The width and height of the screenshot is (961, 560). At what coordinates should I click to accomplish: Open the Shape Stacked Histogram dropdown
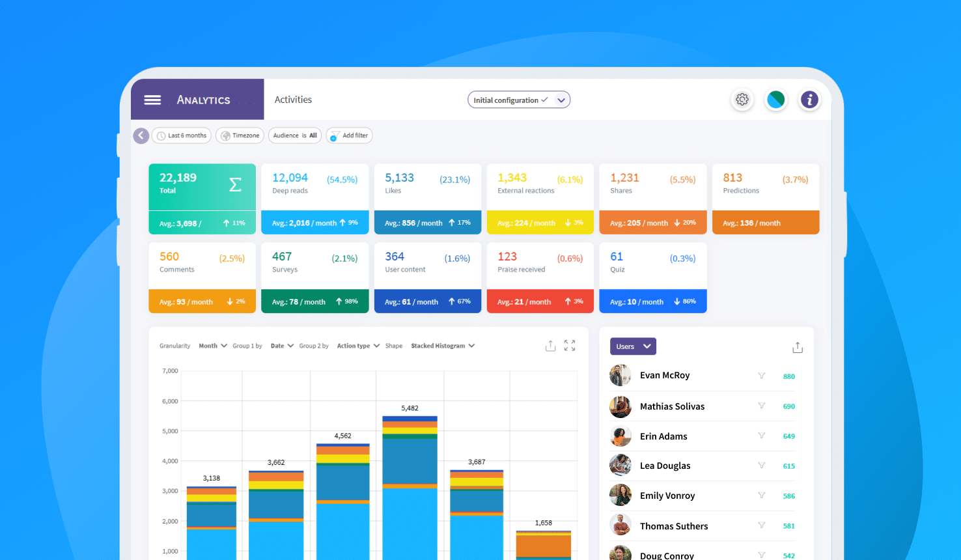[x=442, y=346]
